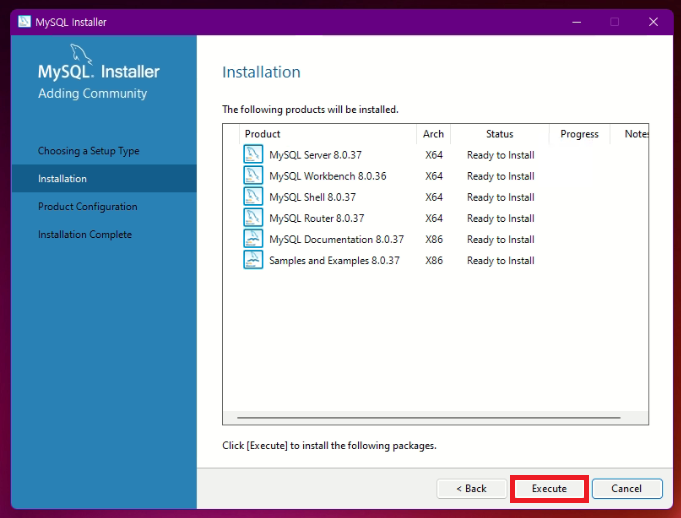Select the Product Configuration step
681x518 pixels.
[88, 207]
